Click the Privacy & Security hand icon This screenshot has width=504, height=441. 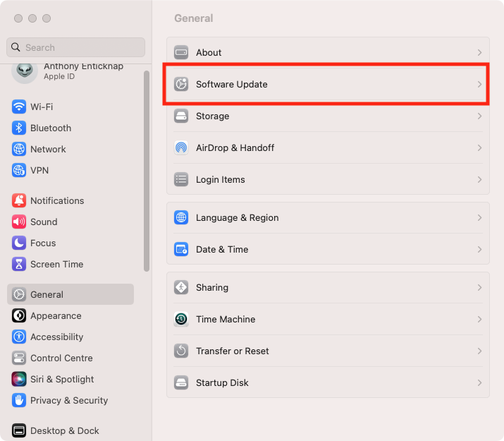click(x=19, y=401)
